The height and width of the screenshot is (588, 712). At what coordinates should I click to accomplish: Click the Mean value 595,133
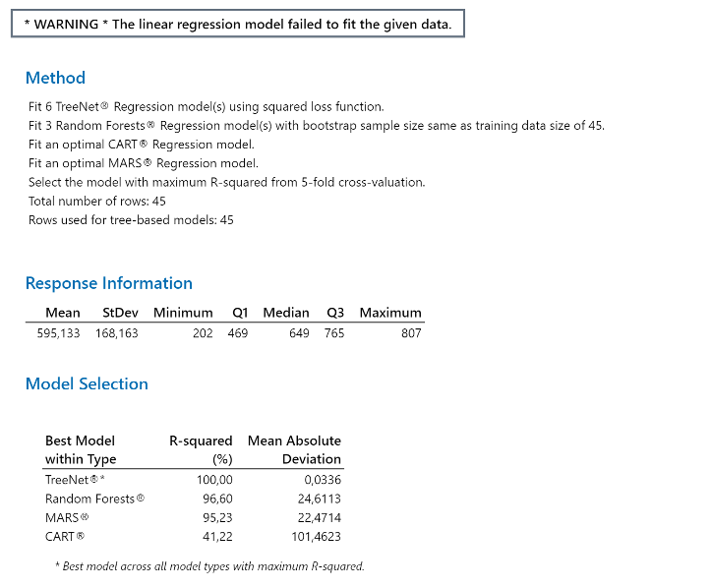(x=58, y=333)
